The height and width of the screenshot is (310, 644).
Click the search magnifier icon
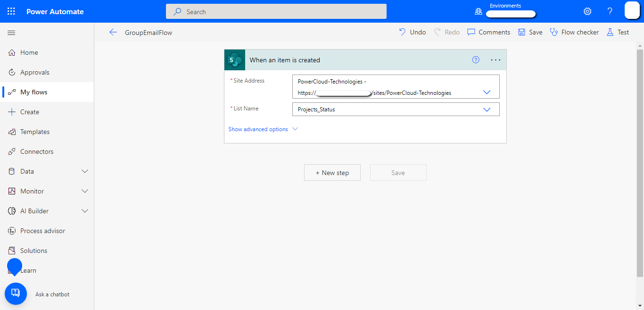[x=178, y=11]
